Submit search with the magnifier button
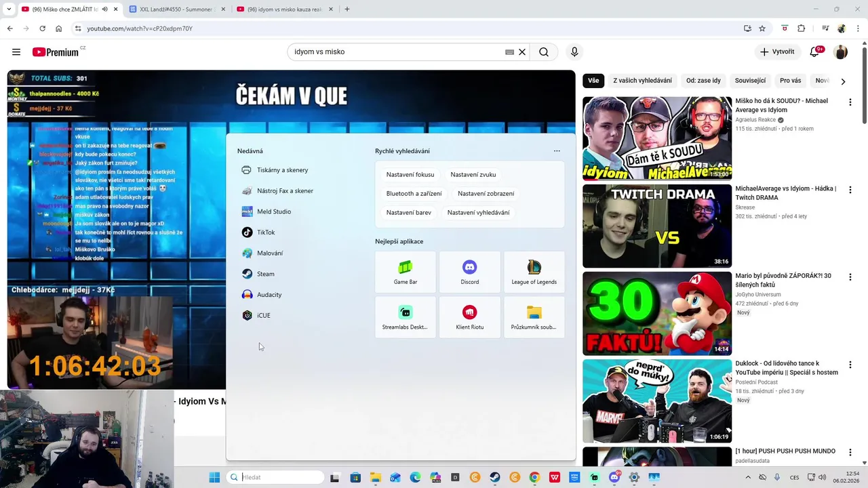Viewport: 868px width, 488px height. click(544, 52)
